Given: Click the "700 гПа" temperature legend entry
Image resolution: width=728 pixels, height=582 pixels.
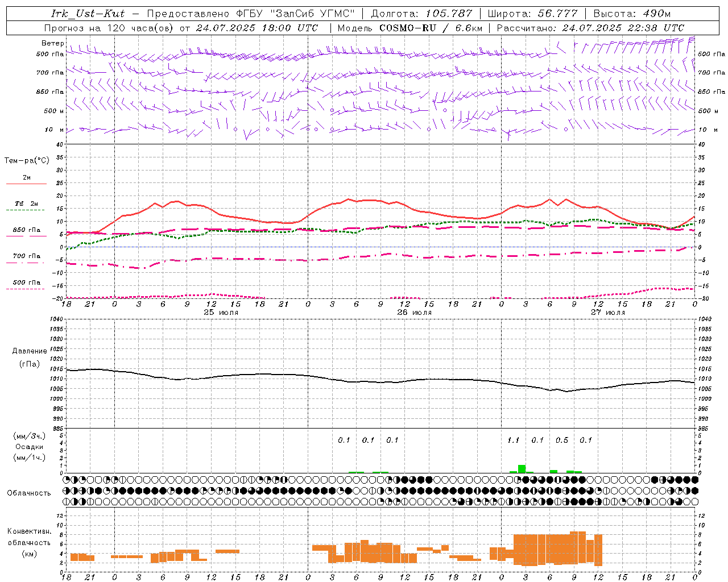Looking at the screenshot, I should click(27, 256).
